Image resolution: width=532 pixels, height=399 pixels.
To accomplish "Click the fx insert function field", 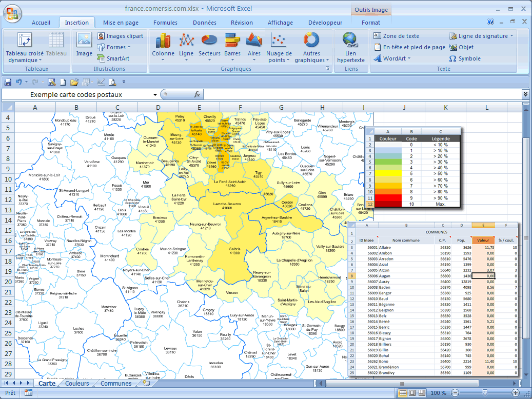I will tap(199, 94).
